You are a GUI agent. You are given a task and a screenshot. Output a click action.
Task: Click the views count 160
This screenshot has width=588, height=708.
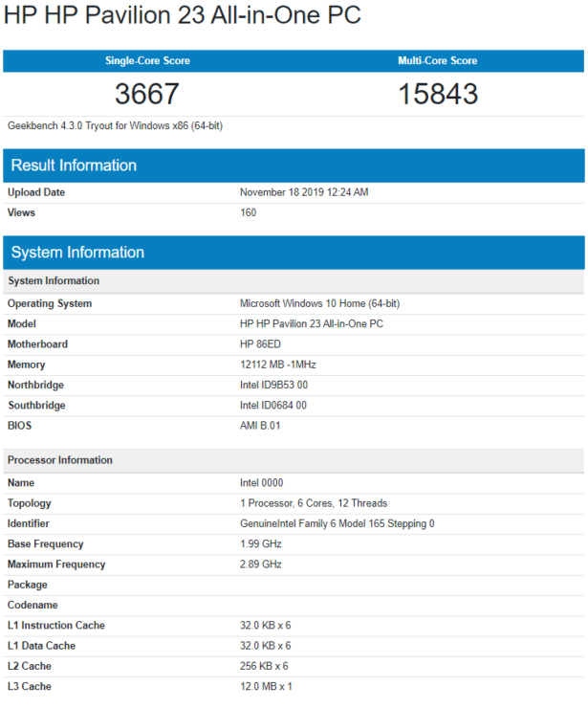click(249, 212)
